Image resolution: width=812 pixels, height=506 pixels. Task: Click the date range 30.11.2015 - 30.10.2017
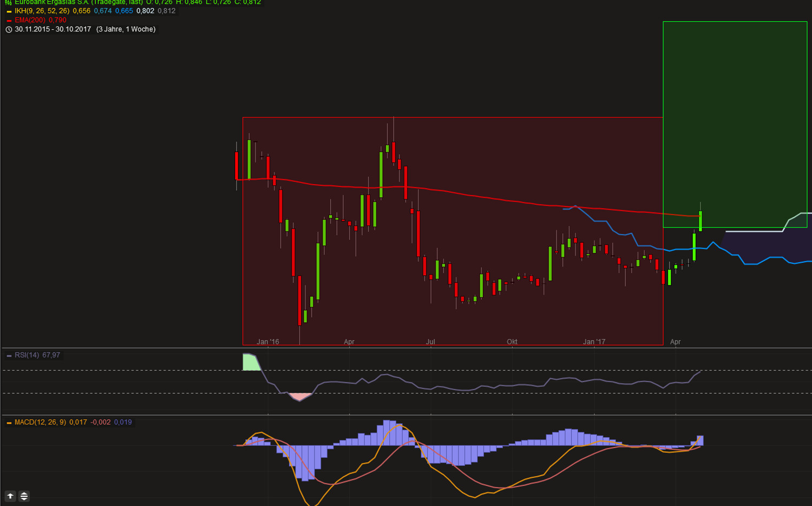tap(51, 29)
